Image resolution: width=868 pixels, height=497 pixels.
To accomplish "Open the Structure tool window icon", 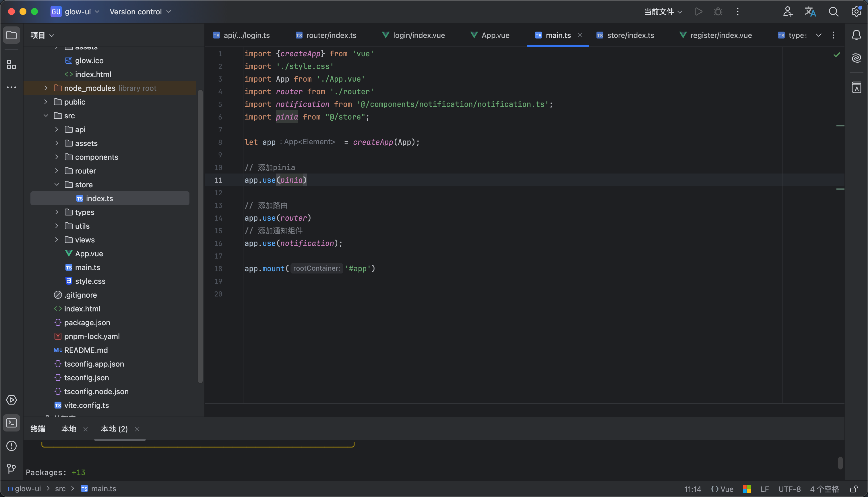I will click(x=11, y=64).
